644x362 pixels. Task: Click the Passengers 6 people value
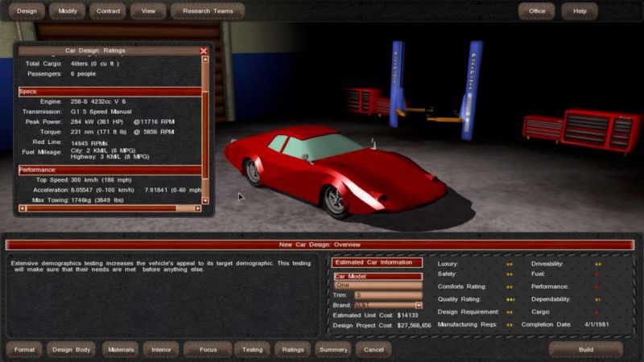coord(83,74)
